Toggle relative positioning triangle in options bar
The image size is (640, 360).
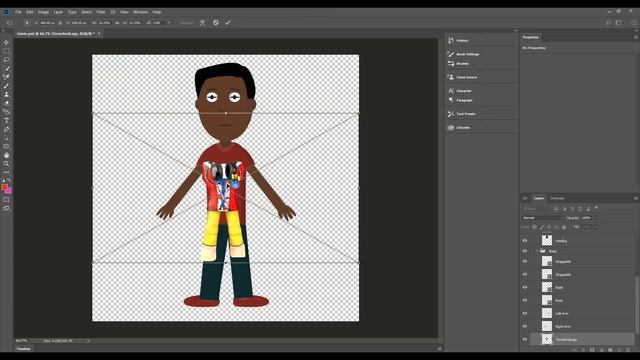coord(60,23)
